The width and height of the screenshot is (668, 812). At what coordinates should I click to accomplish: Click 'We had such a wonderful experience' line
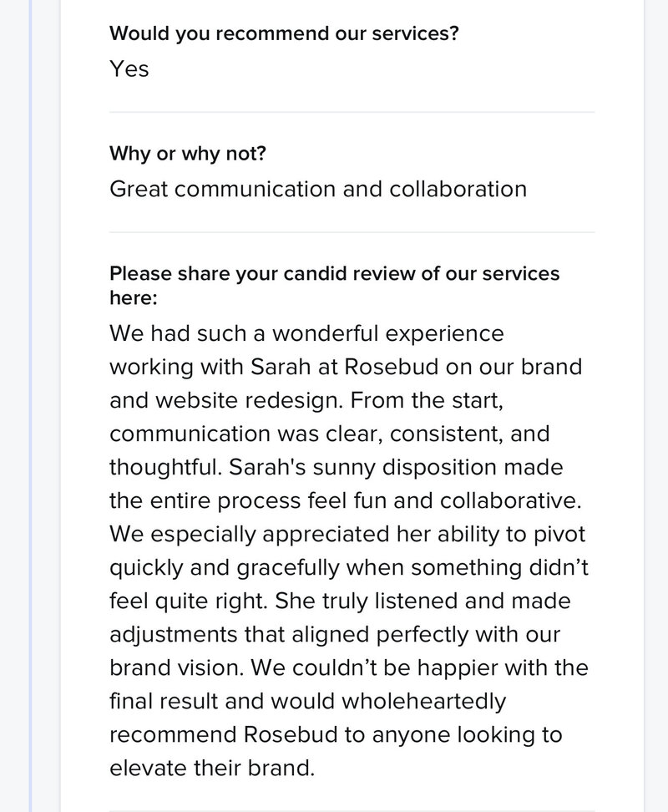(306, 333)
